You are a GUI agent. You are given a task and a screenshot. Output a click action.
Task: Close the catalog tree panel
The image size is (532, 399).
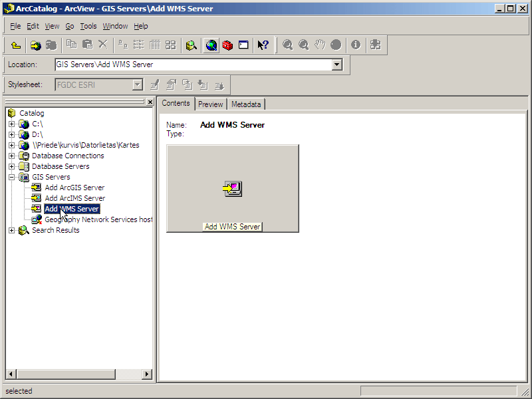tap(150, 102)
